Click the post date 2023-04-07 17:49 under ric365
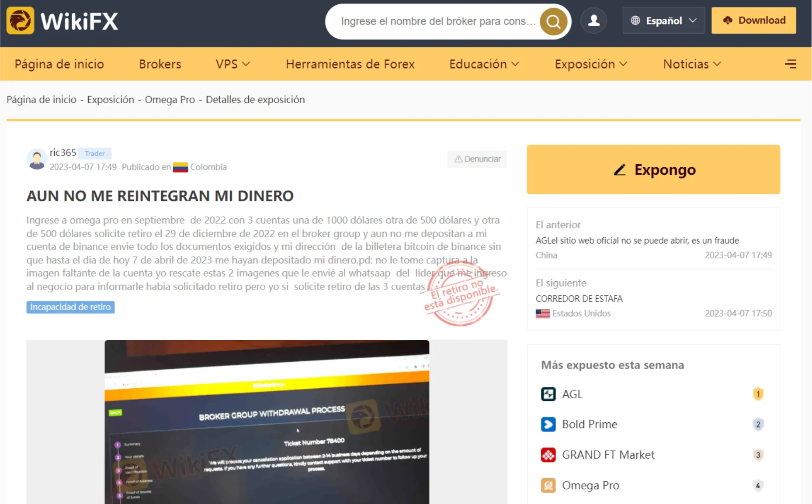The height and width of the screenshot is (504, 812). 83,167
